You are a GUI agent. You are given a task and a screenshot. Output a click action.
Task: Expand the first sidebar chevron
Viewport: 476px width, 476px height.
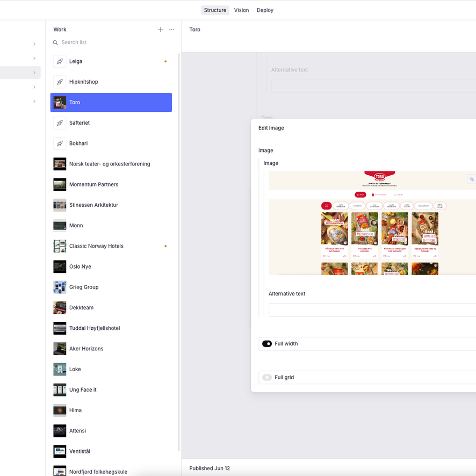[34, 44]
